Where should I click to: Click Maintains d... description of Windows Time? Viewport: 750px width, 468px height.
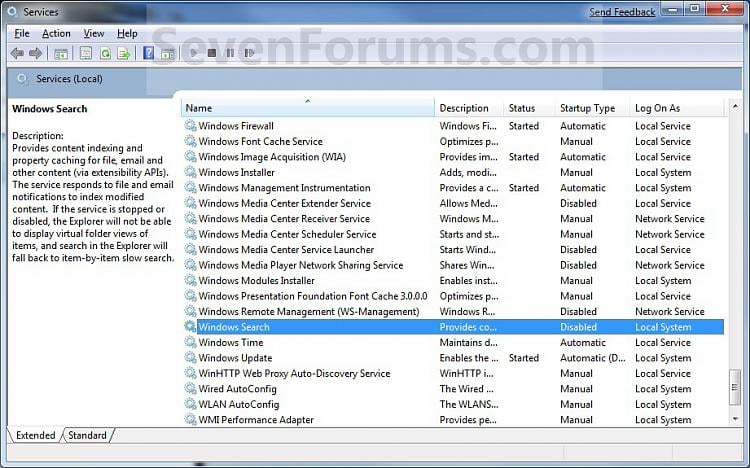(468, 342)
